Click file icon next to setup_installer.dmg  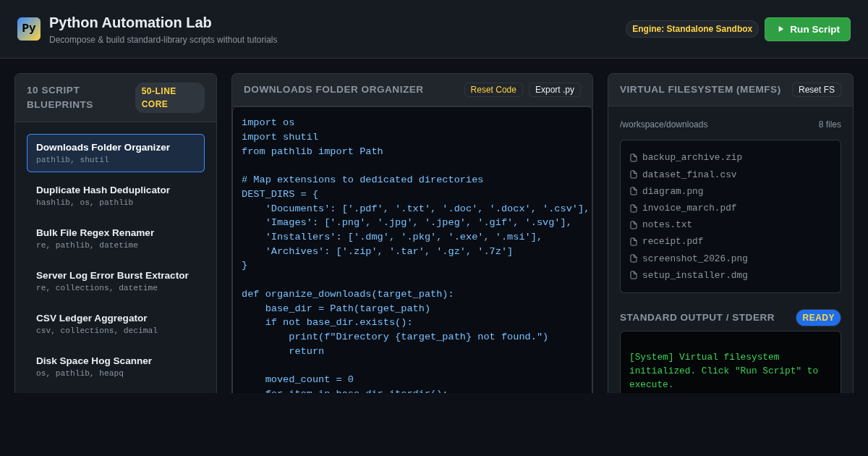pyautogui.click(x=634, y=275)
